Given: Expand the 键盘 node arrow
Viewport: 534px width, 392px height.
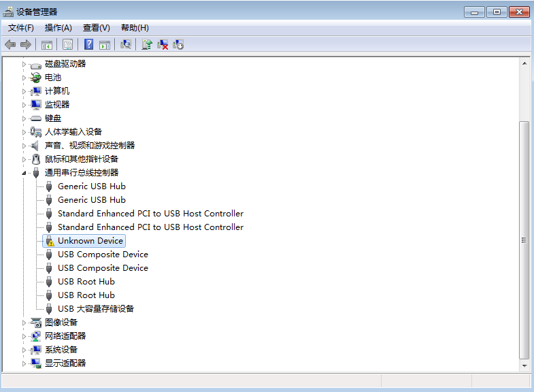Looking at the screenshot, I should pyautogui.click(x=24, y=118).
